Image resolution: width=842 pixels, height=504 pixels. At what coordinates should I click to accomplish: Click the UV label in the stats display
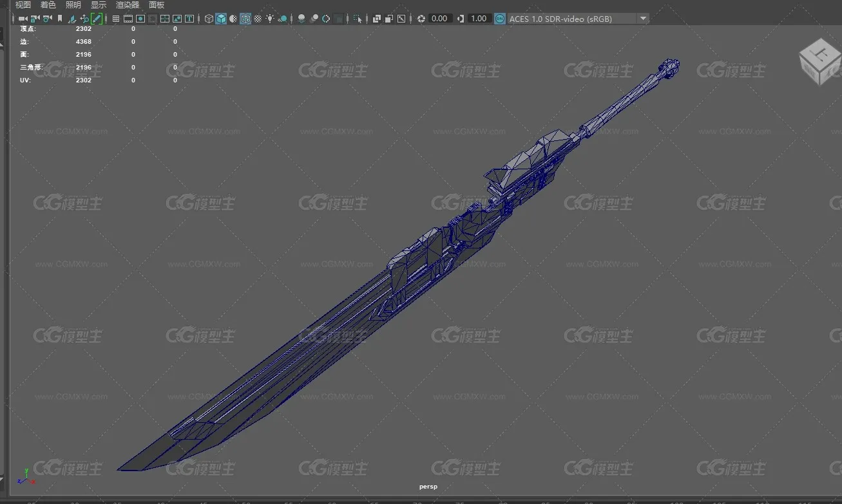(25, 80)
